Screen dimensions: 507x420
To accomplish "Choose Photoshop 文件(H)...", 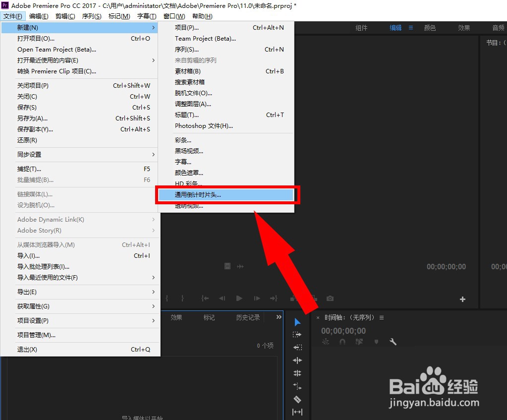I will pos(226,126).
